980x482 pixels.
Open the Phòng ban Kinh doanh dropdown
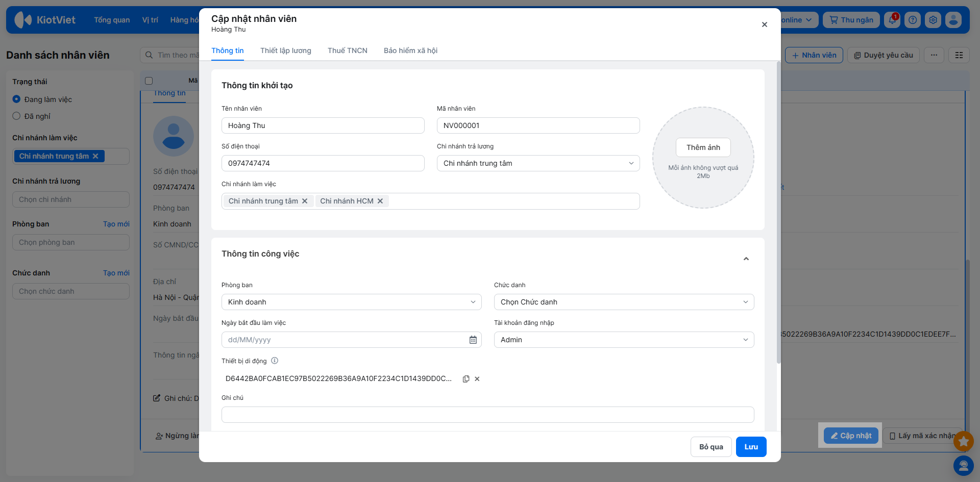tap(351, 302)
